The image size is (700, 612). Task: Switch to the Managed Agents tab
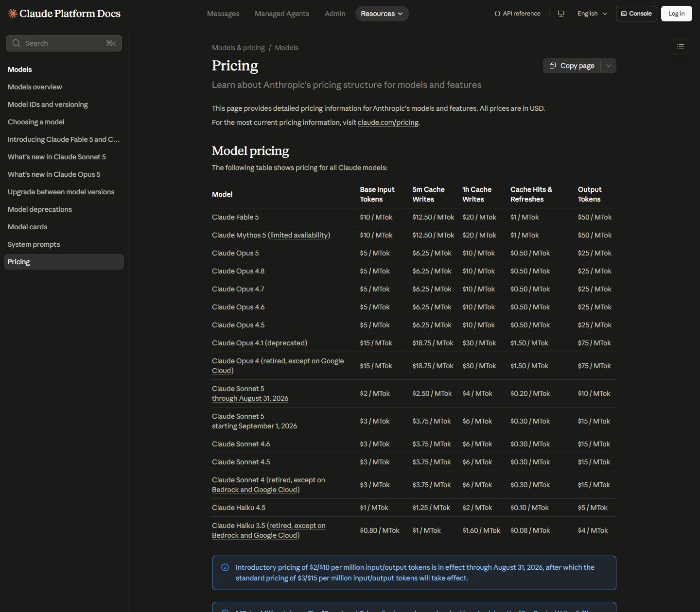pyautogui.click(x=282, y=14)
